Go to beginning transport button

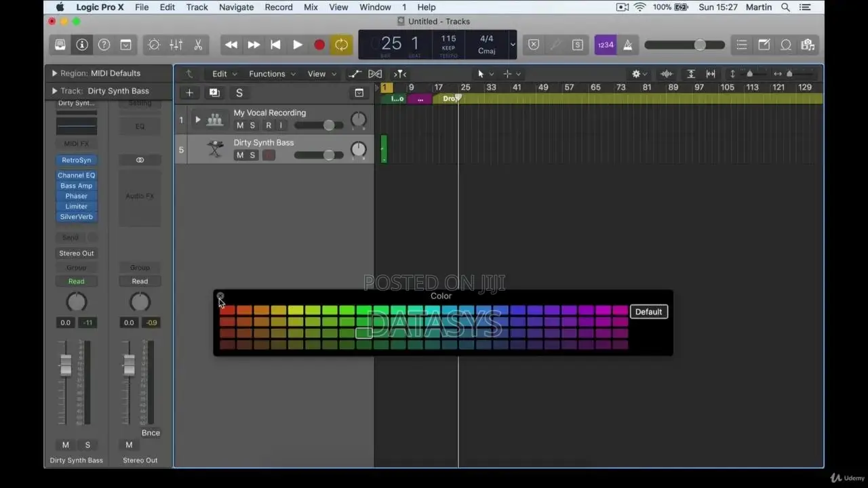click(275, 45)
